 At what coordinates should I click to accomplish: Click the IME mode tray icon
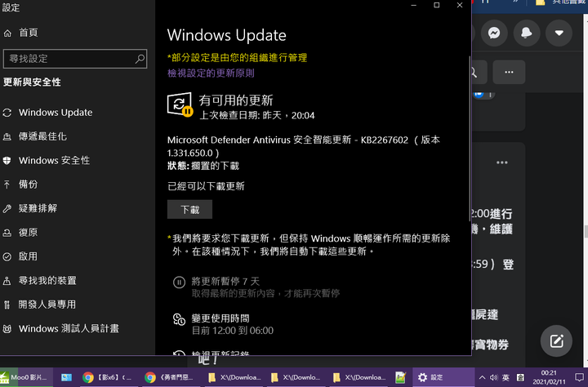click(520, 378)
